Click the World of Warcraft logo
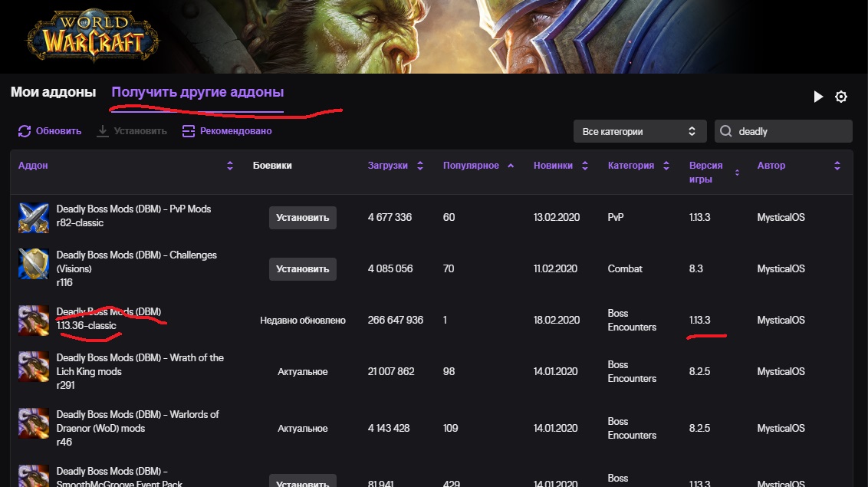Viewport: 868px width, 487px height. click(x=93, y=35)
